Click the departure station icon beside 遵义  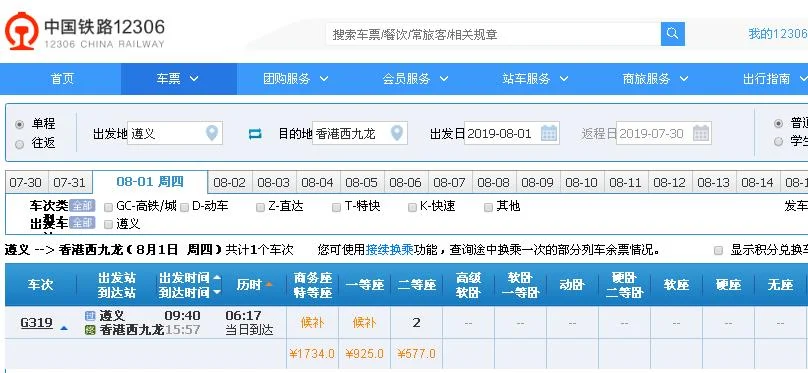(90, 316)
